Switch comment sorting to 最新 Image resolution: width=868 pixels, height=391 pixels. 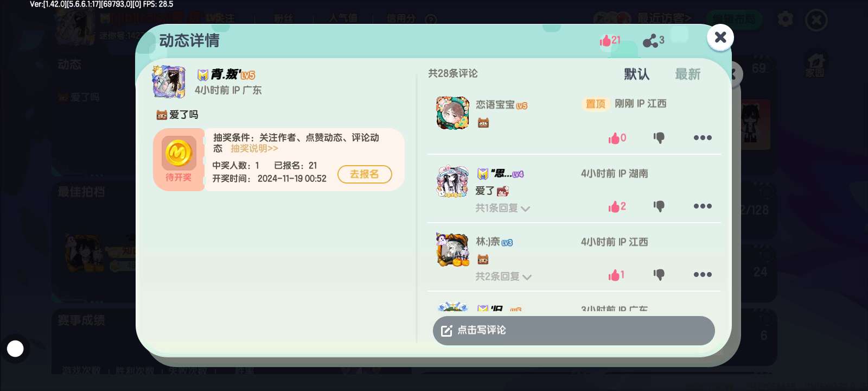coord(687,74)
